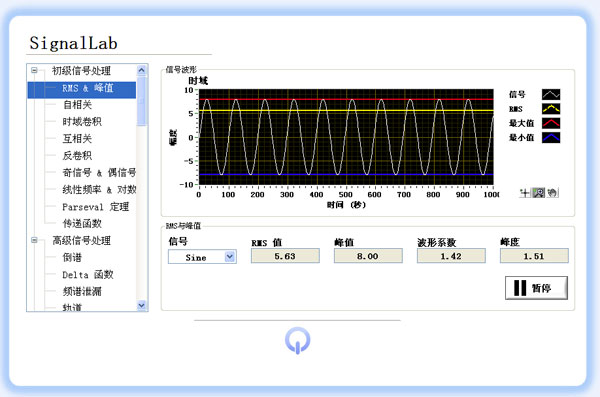Pause with the 暂停 button
Image resolution: width=600 pixels, height=397 pixels.
coord(536,288)
